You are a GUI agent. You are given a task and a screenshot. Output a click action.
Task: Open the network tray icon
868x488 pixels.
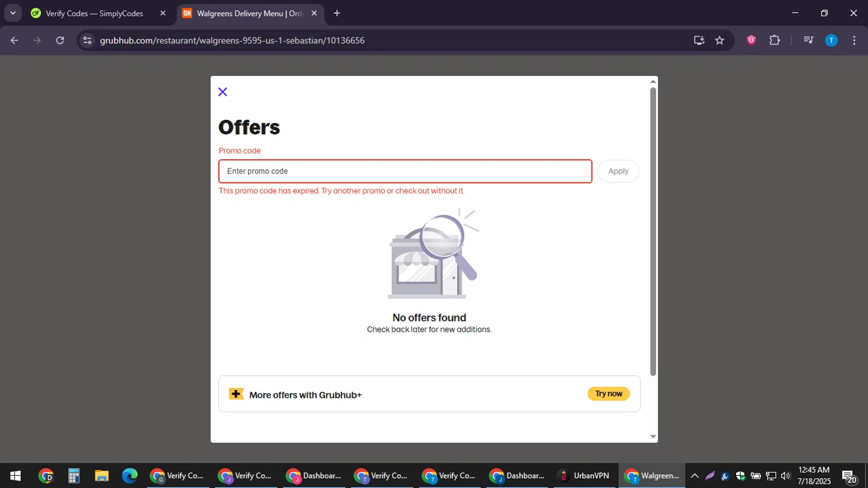771,476
